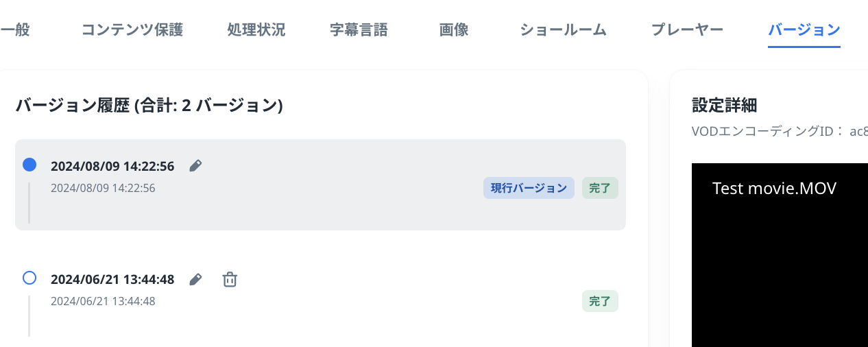Open the 一般 tab

[x=15, y=29]
